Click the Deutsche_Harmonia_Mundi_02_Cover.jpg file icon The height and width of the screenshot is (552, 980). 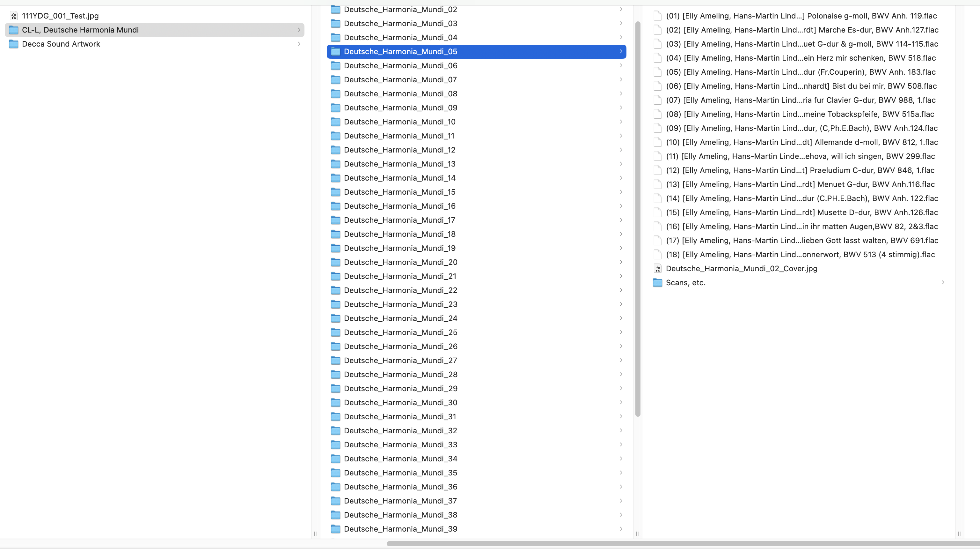(x=657, y=268)
